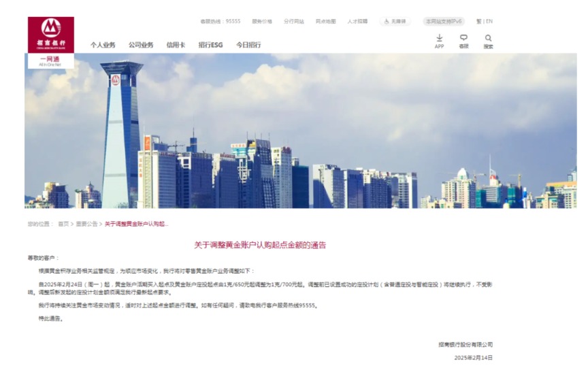Click the 本网站支持IPv6 badge
Screen dimensions: 588x385
point(443,21)
